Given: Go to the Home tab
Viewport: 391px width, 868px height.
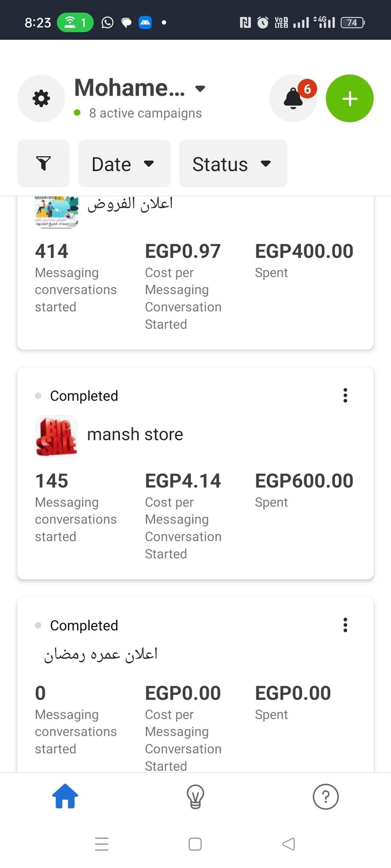Looking at the screenshot, I should pos(65,796).
